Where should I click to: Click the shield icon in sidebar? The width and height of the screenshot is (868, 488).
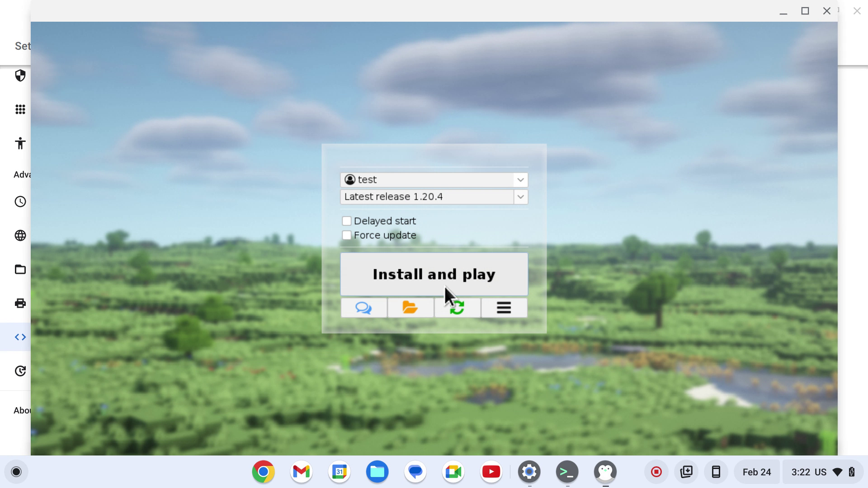coord(20,75)
